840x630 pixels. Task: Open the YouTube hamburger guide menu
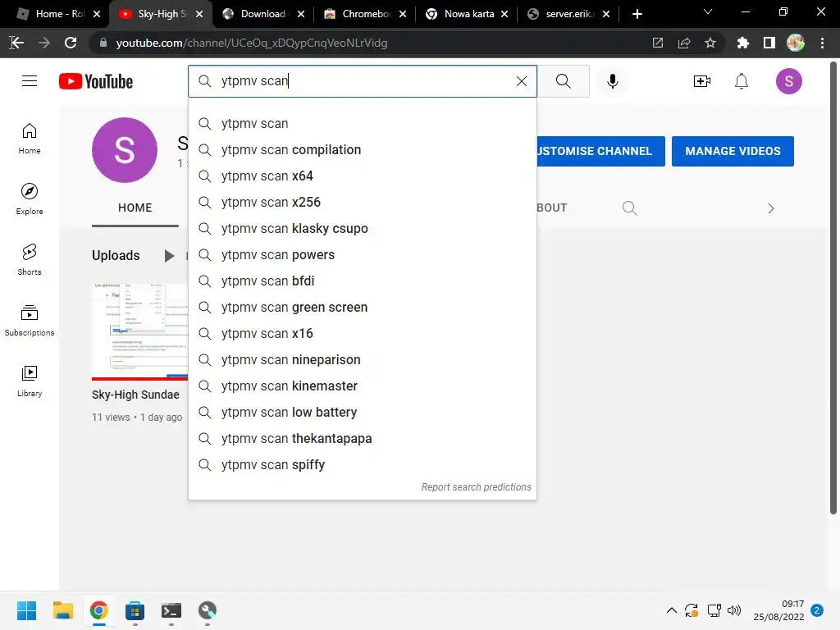click(x=30, y=81)
